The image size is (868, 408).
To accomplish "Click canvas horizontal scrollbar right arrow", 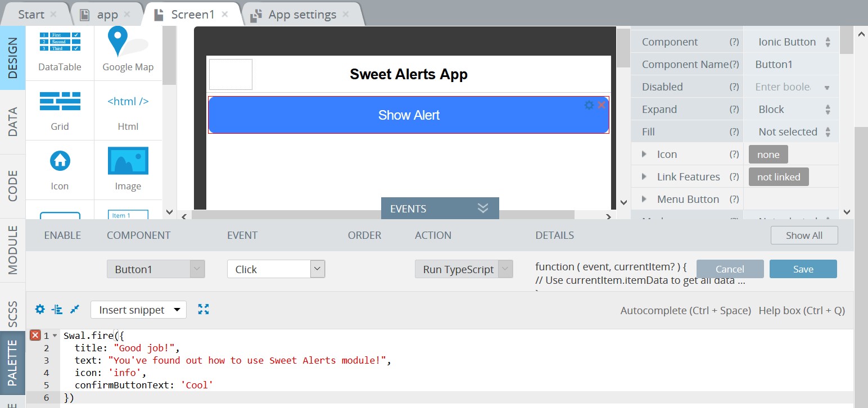I will pos(608,216).
